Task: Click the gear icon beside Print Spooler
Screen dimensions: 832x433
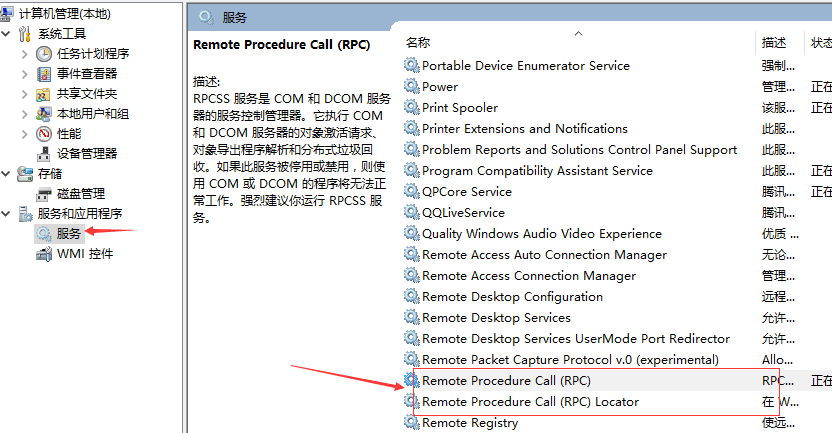Action: point(411,108)
